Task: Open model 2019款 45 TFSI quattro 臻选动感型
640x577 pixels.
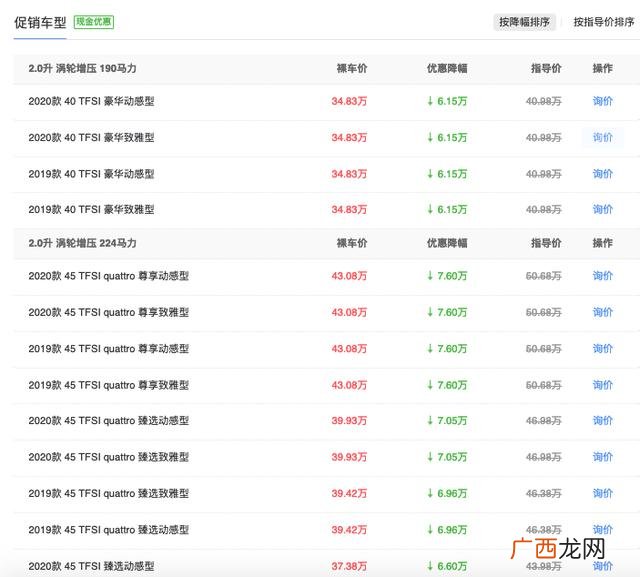Action: 109,530
